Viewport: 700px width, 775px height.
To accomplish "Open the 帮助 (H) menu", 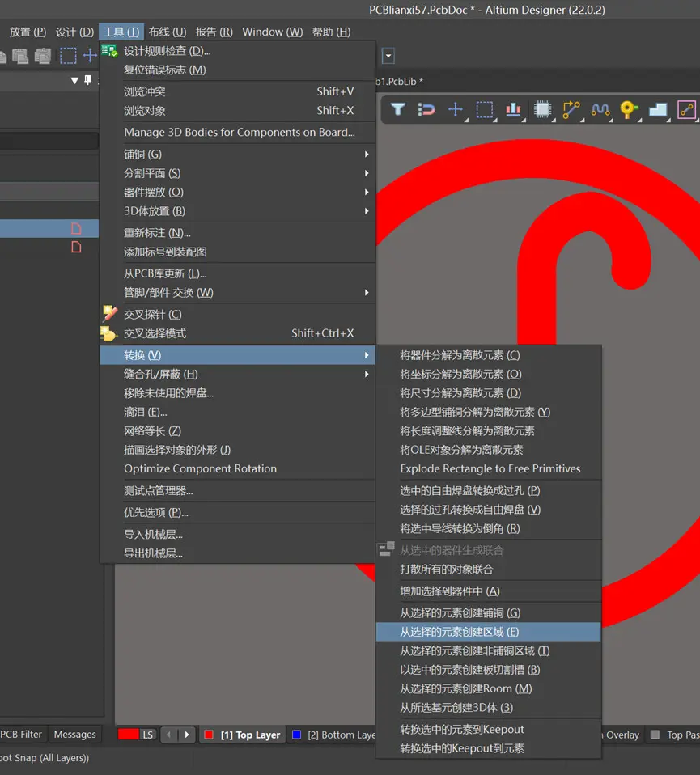I will (x=331, y=32).
